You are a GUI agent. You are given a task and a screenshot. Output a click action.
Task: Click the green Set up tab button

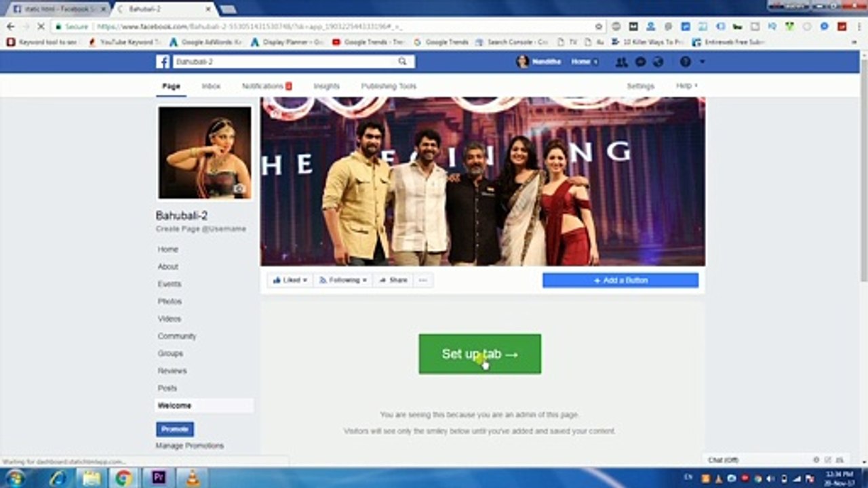point(480,354)
